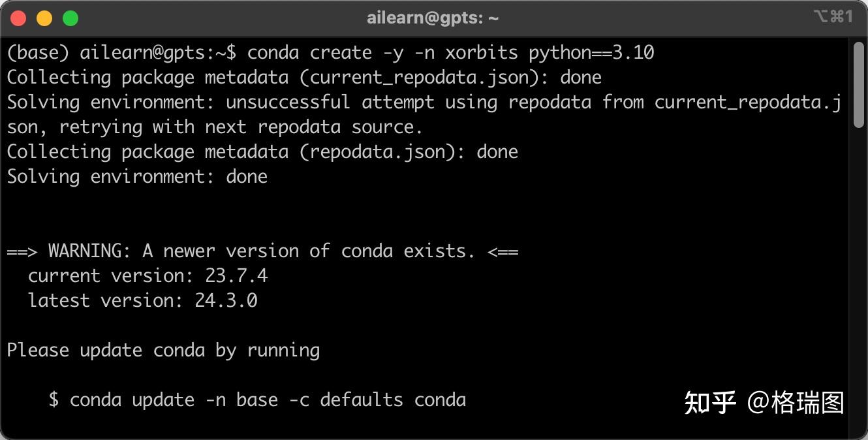
Task: Click the unsuccessful attempt solving environment line
Action: coord(423,102)
